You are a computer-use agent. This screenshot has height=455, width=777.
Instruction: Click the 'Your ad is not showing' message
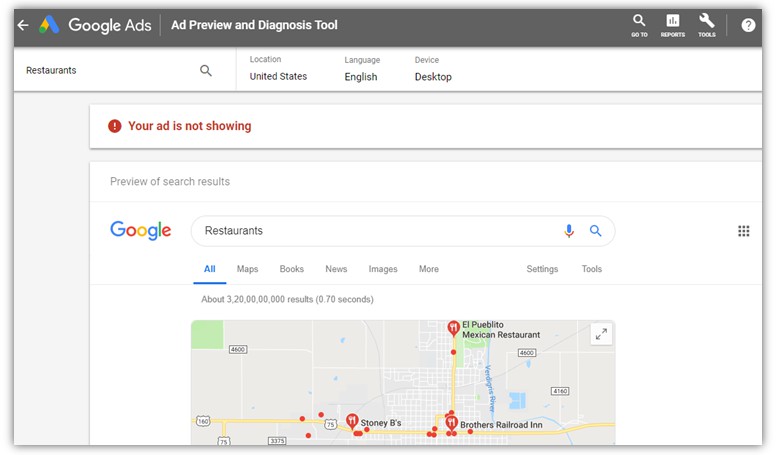pos(190,126)
